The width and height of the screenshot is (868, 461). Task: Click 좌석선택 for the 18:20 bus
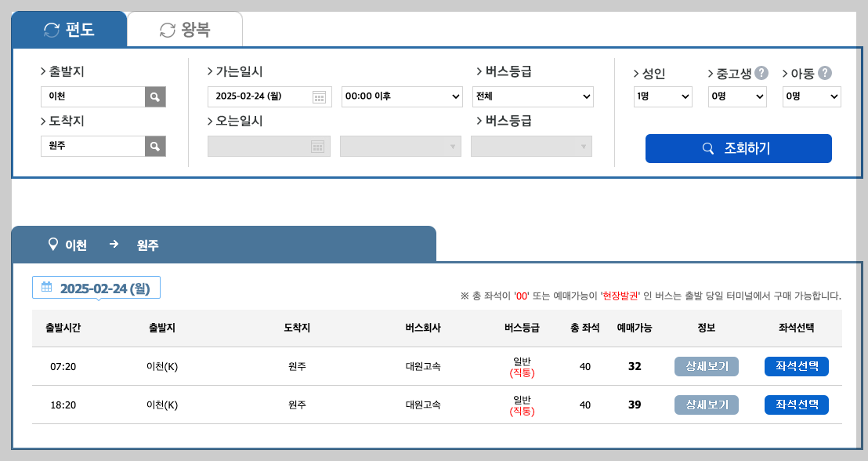(x=796, y=405)
